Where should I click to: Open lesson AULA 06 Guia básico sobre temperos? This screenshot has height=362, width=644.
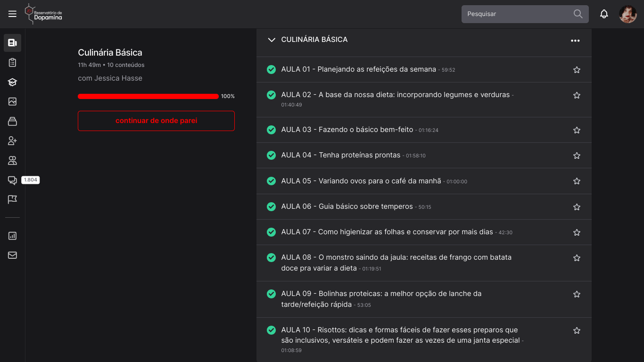tap(347, 206)
